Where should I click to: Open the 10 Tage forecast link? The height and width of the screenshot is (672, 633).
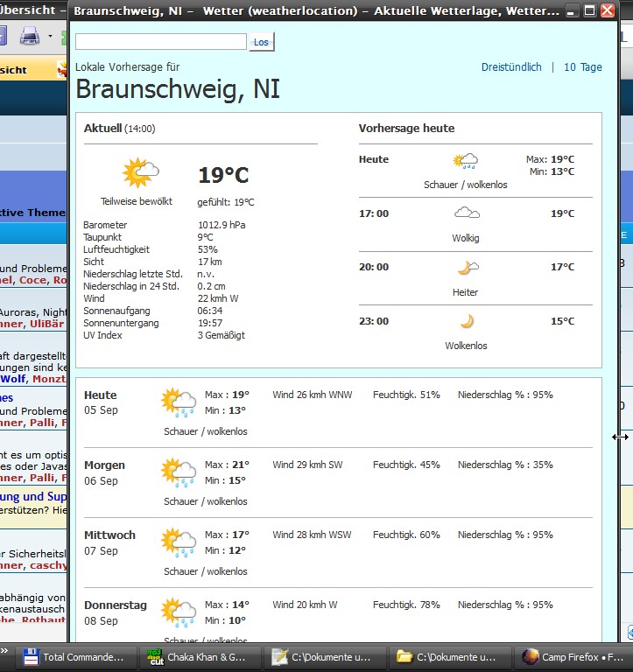[582, 67]
